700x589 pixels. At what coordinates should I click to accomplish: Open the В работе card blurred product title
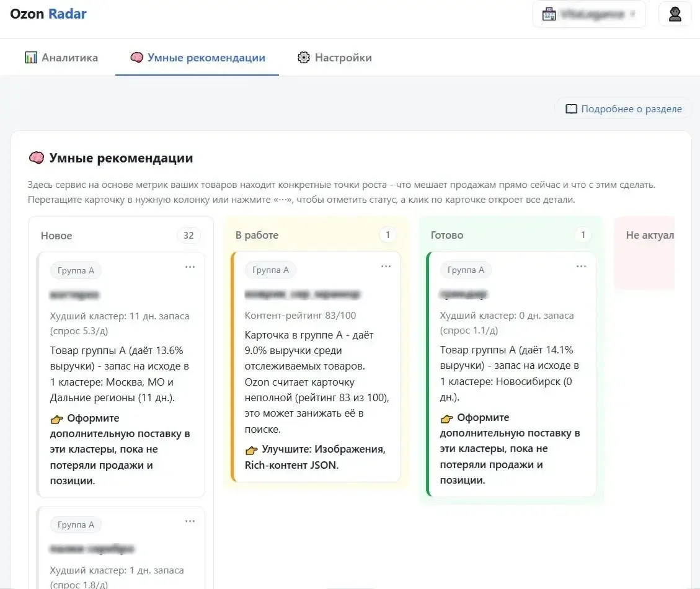click(x=302, y=294)
